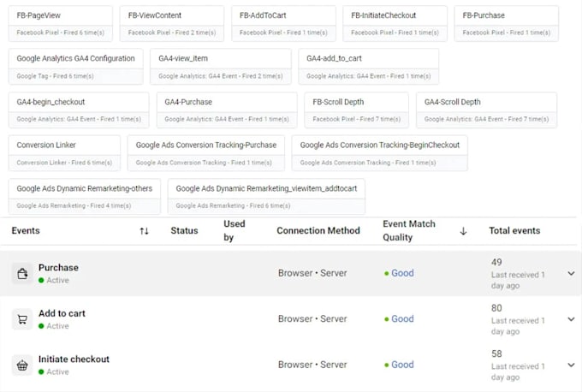The image size is (582, 392).
Task: Open the GA4-add_to_cart tag card
Action: click(369, 67)
